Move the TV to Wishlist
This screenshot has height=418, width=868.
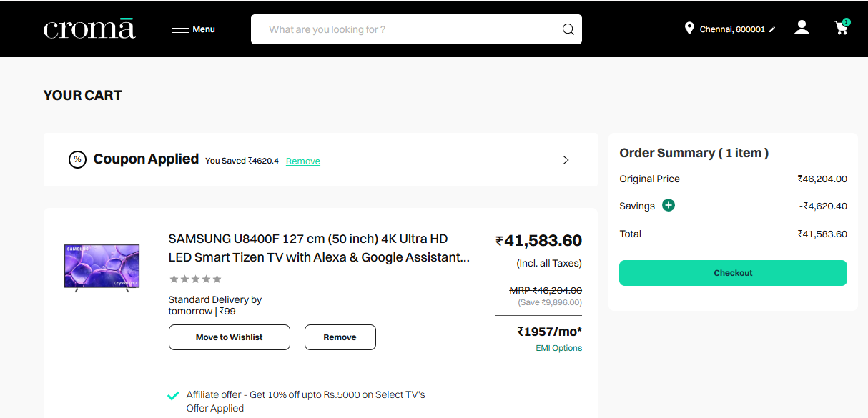tap(230, 337)
